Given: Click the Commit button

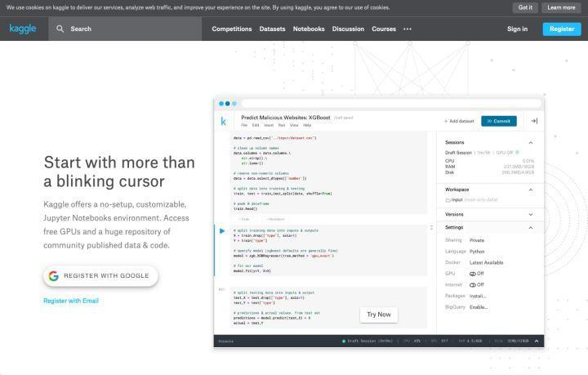Looking at the screenshot, I should point(499,121).
